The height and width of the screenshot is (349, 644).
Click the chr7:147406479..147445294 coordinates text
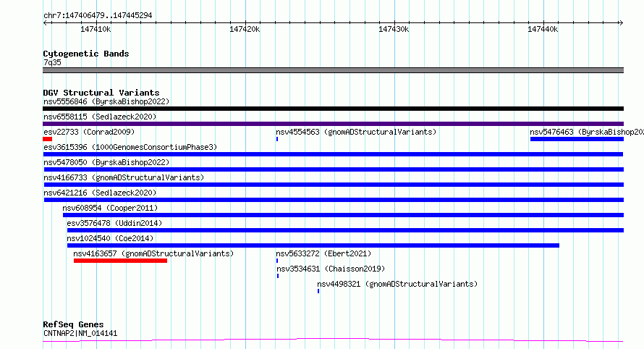click(98, 15)
